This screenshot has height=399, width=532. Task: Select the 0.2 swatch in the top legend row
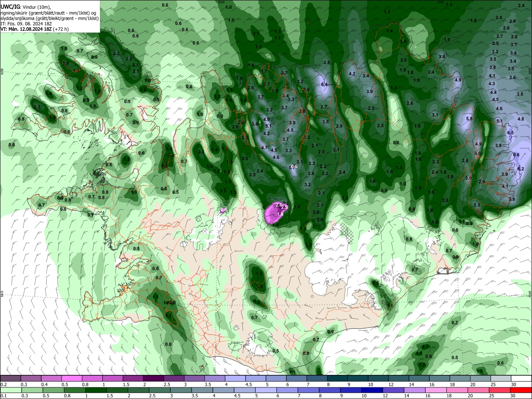click(x=10, y=379)
